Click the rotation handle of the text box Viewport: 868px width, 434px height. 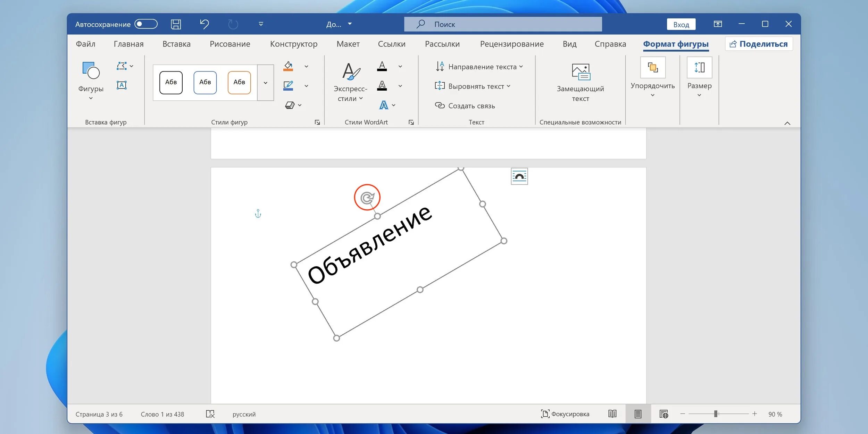coord(367,198)
